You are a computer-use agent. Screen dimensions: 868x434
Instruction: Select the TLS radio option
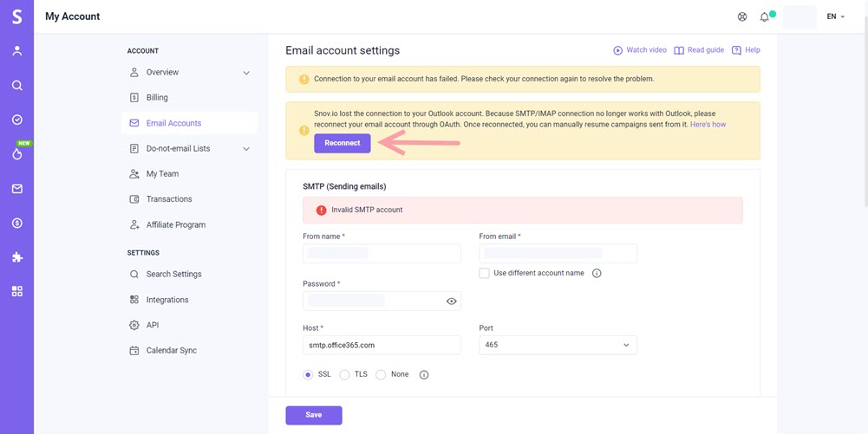(x=344, y=375)
